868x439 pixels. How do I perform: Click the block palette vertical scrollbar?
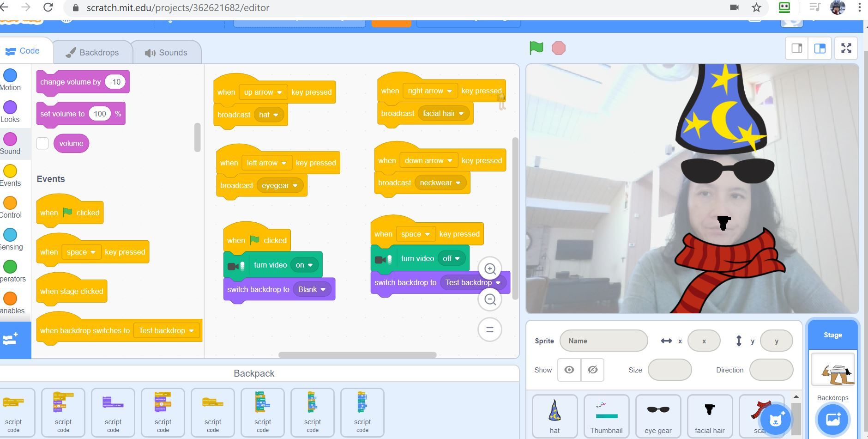[x=198, y=137]
